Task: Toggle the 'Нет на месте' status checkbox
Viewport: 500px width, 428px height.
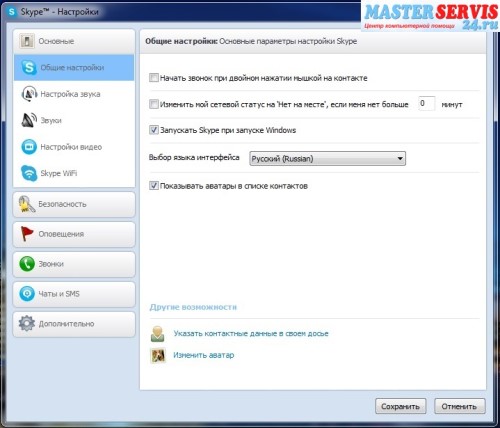Action: coord(154,104)
